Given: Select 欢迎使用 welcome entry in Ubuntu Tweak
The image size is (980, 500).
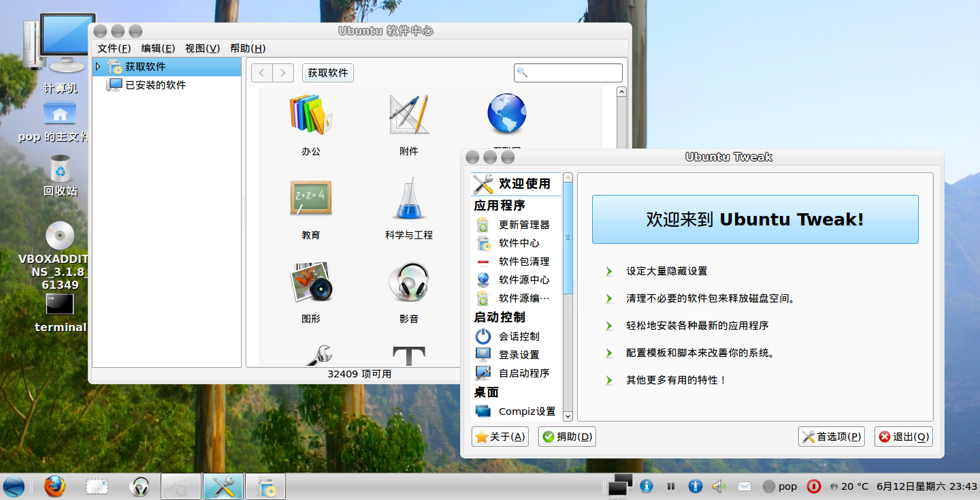Looking at the screenshot, I should pos(516,184).
